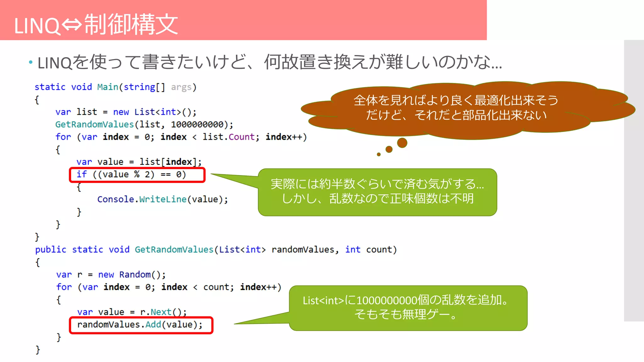Click the line 'var value = r.Next();'
This screenshot has height=362, width=644.
pos(132,312)
